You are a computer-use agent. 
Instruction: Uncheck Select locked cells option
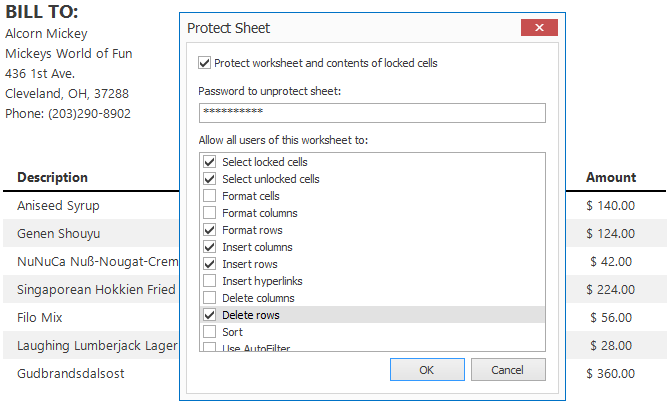click(209, 162)
